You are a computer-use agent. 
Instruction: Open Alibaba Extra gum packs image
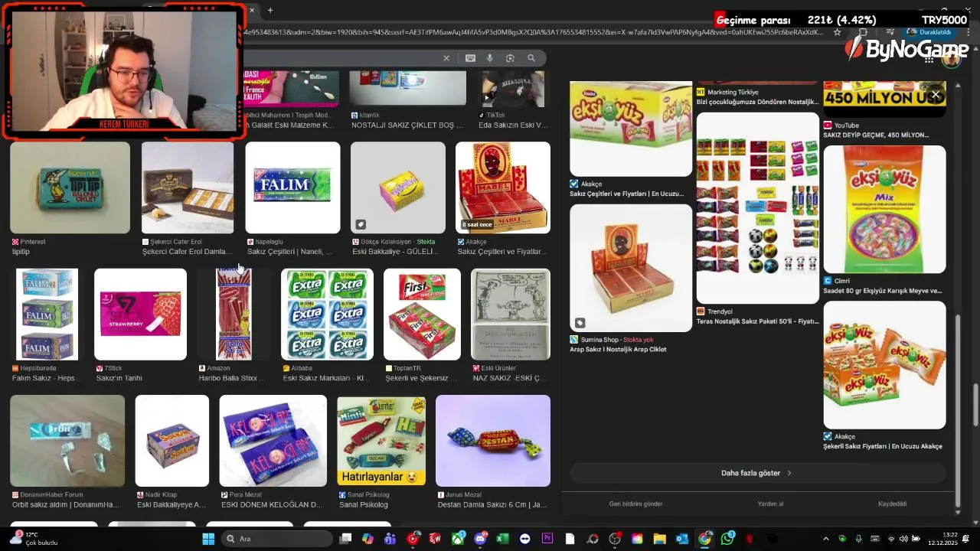coord(327,314)
